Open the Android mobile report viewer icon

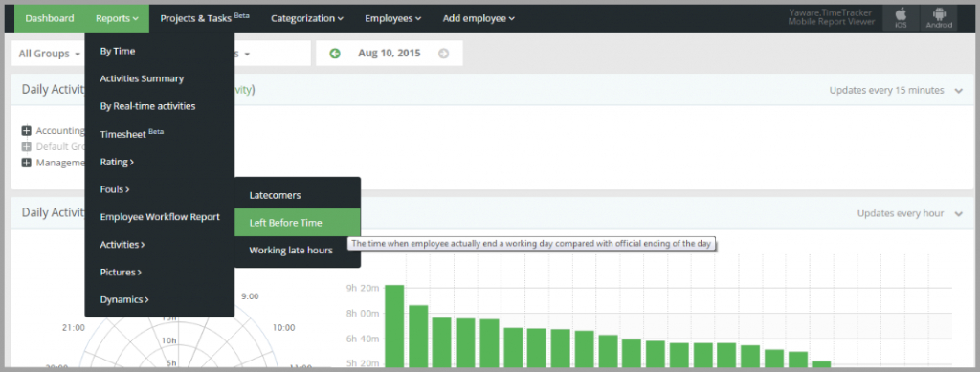(x=939, y=17)
